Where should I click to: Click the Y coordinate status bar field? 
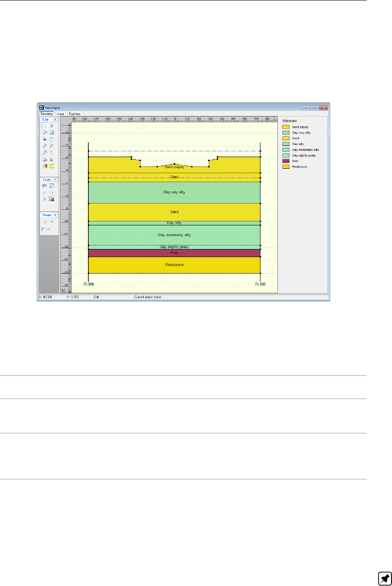tap(79, 296)
